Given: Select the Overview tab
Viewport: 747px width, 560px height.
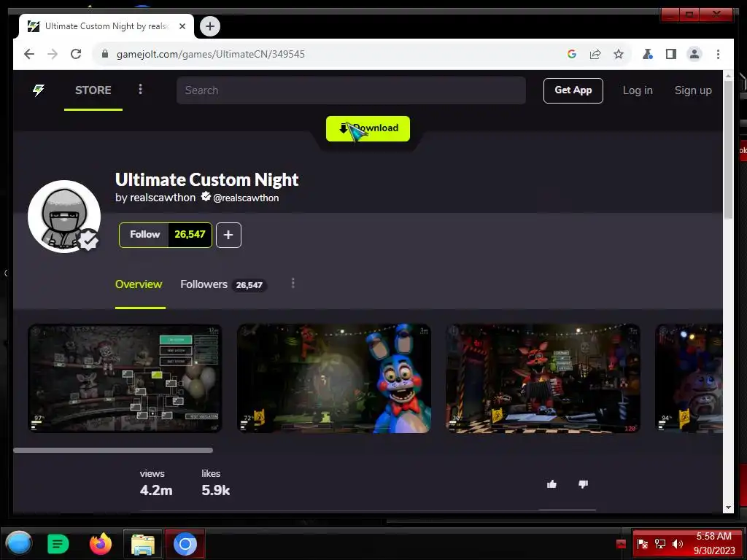Looking at the screenshot, I should coord(139,284).
